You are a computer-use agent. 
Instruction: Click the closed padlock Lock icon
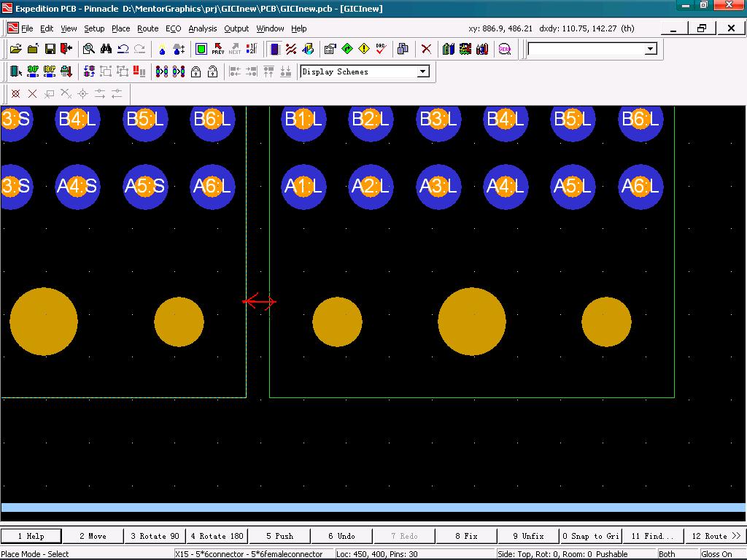pyautogui.click(x=196, y=71)
